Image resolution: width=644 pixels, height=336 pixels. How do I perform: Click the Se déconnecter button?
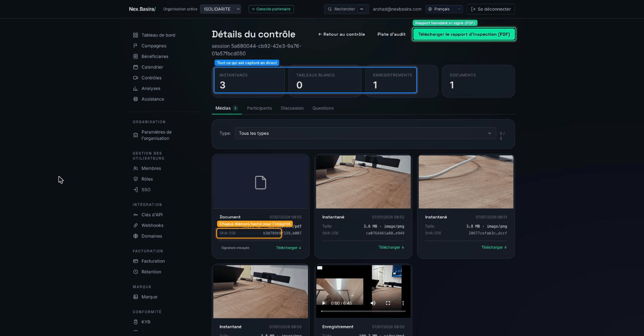click(x=490, y=9)
